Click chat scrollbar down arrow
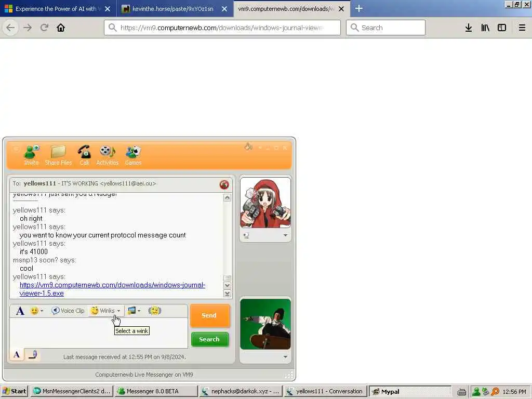 [x=228, y=285]
